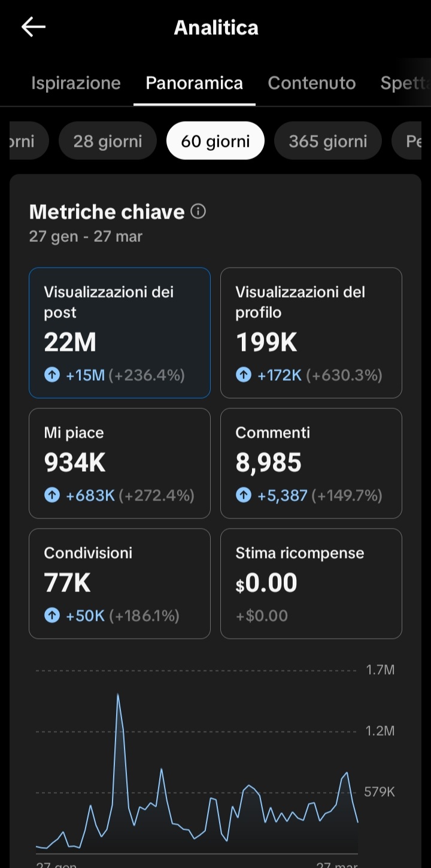Viewport: 431px width, 868px height.
Task: Tap the Commenti up-arrow icon
Action: click(244, 496)
